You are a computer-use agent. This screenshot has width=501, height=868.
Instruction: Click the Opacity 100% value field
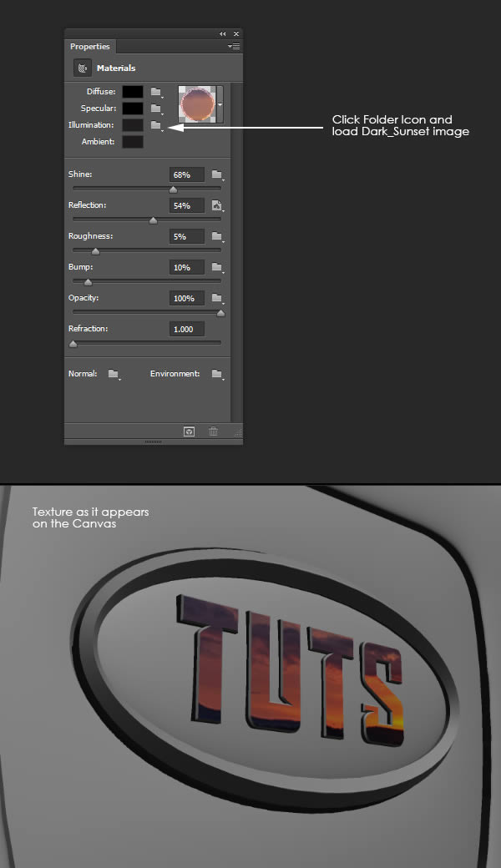pos(186,299)
